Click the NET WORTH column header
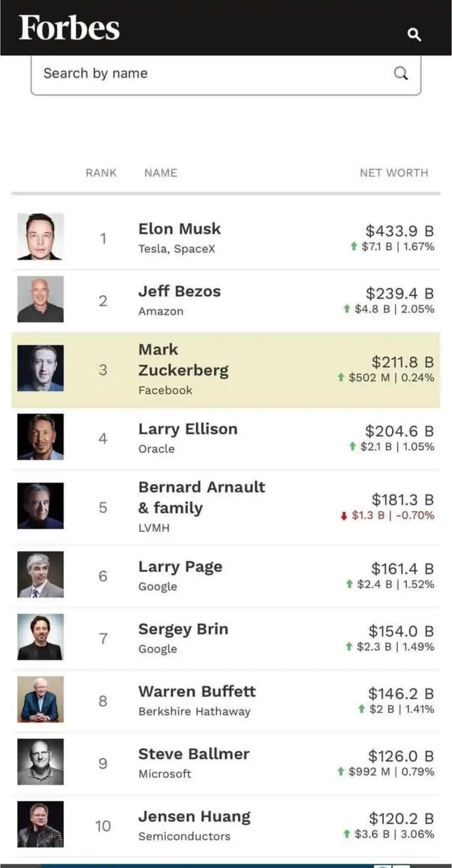This screenshot has height=868, width=452. tap(394, 173)
